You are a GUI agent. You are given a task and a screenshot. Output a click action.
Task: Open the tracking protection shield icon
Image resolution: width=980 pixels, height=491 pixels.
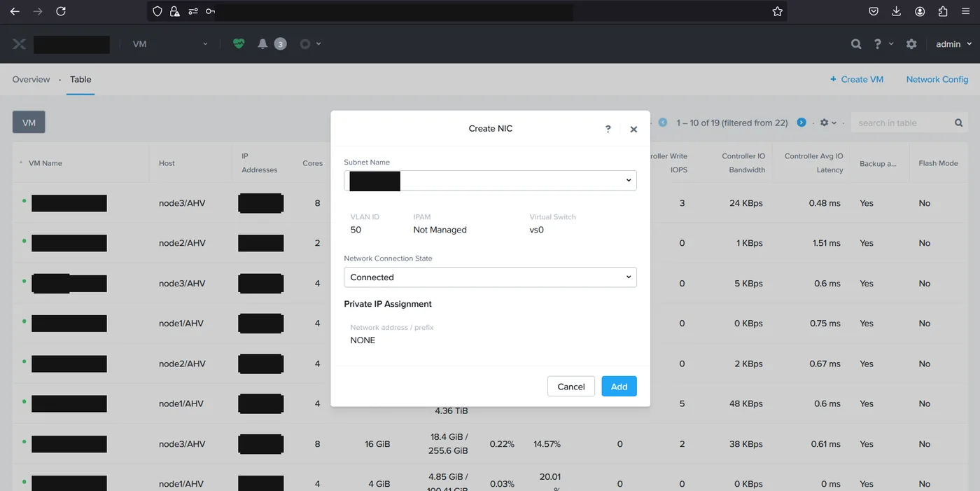coord(157,11)
